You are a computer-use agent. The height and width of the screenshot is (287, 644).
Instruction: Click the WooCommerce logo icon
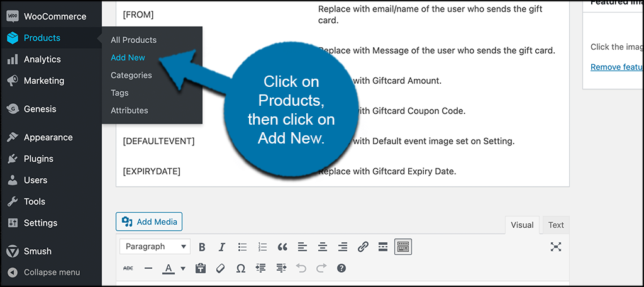[x=13, y=16]
